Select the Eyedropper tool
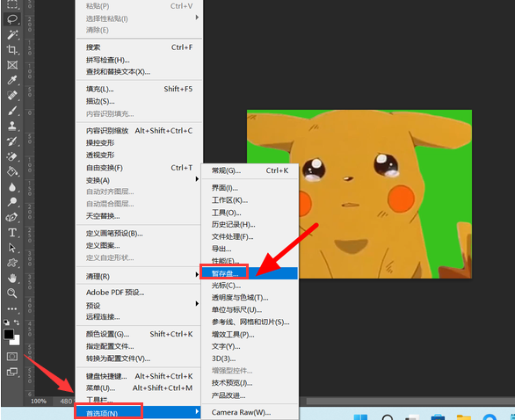Image resolution: width=515 pixels, height=420 pixels. (12, 80)
